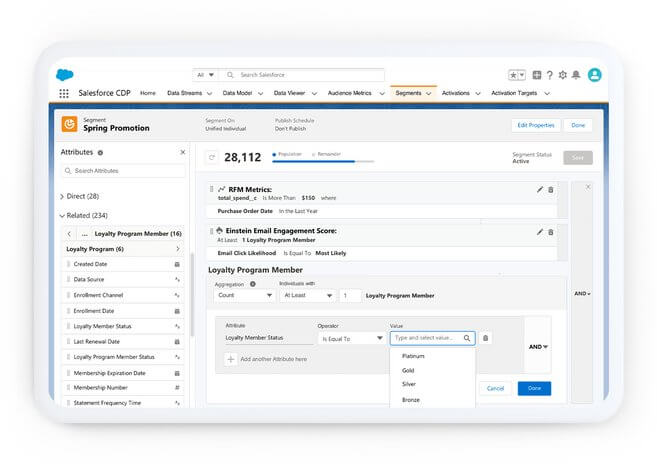Click the refresh population count icon

click(211, 157)
